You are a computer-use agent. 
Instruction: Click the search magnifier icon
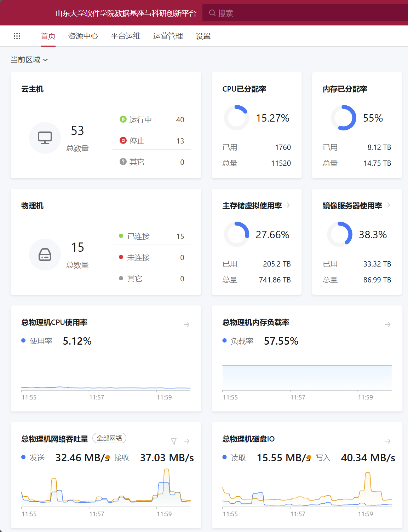pyautogui.click(x=212, y=13)
